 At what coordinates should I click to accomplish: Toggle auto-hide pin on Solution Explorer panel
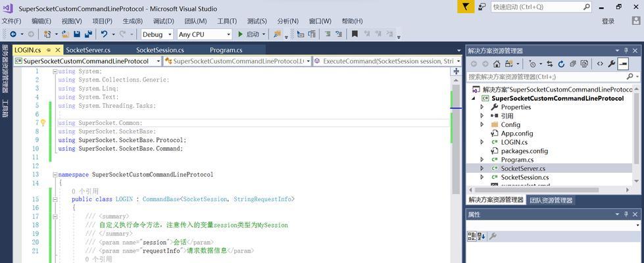(626, 51)
